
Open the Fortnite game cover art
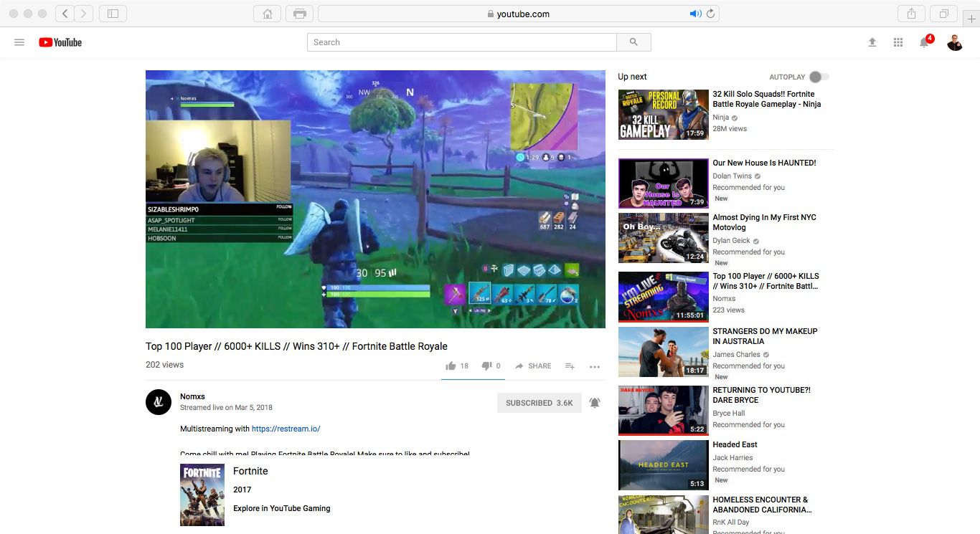202,495
